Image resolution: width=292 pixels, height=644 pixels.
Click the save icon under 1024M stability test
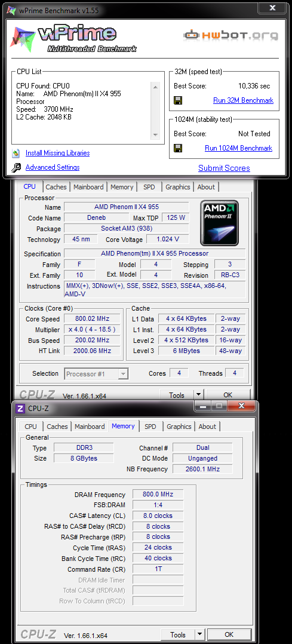tap(178, 148)
